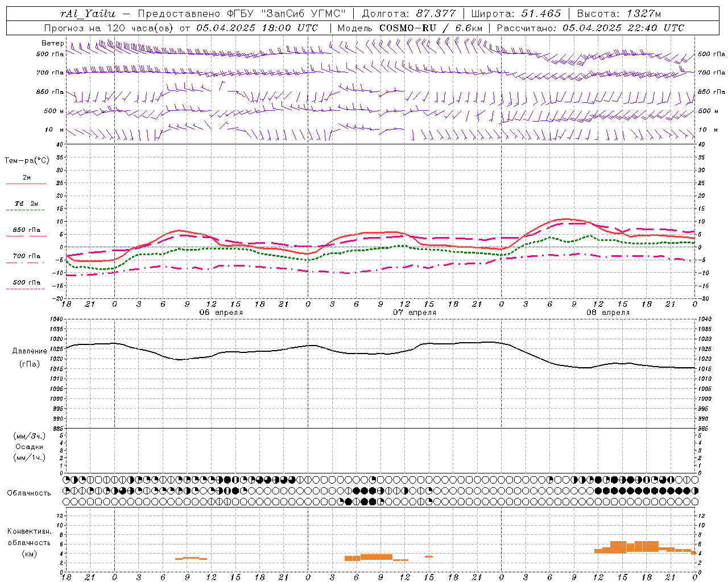
Task: Click the (мм/3ч.) precipitation unit label
Action: pos(30,436)
